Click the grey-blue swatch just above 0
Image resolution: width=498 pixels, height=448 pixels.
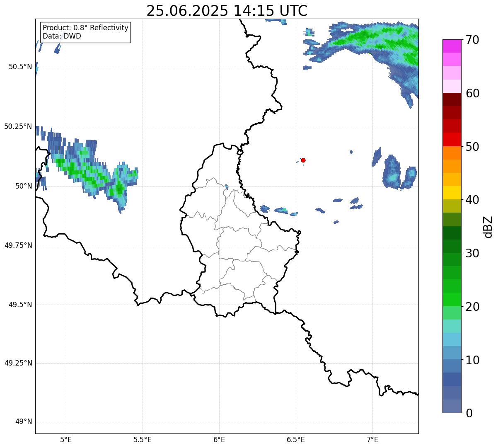click(x=452, y=406)
